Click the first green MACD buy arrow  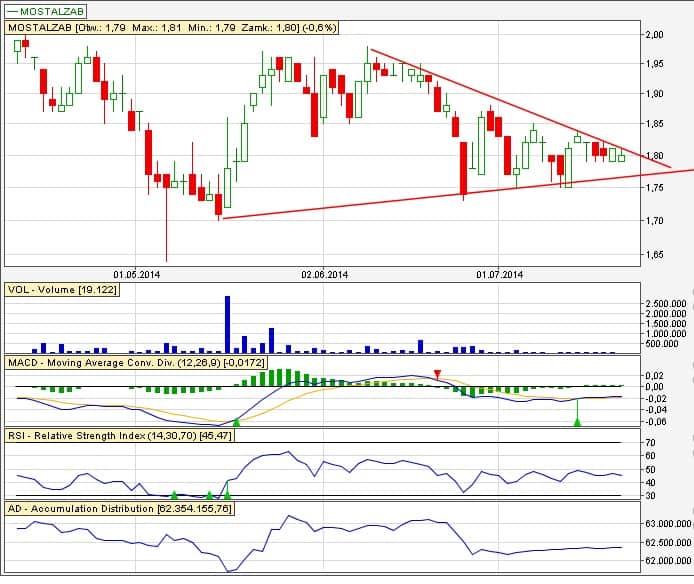236,423
